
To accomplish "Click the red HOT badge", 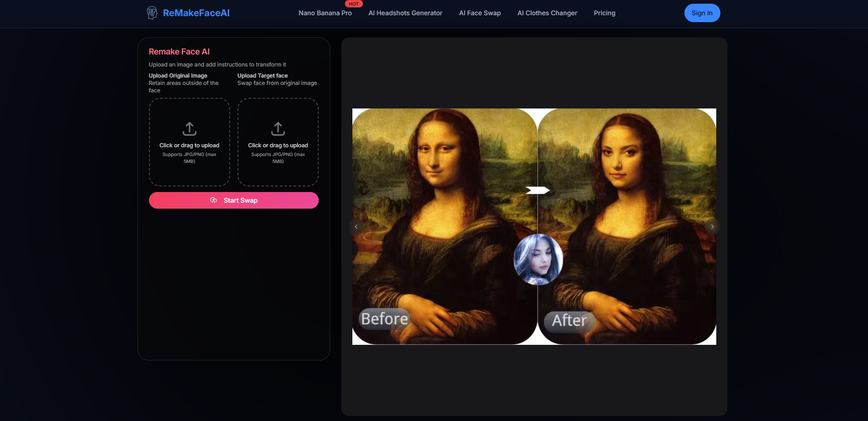I will (354, 4).
